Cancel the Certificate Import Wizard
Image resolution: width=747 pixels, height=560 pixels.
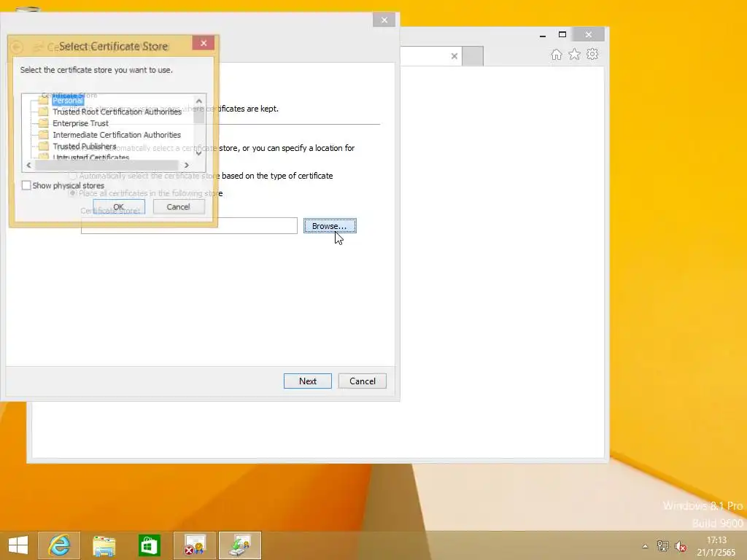coord(363,381)
